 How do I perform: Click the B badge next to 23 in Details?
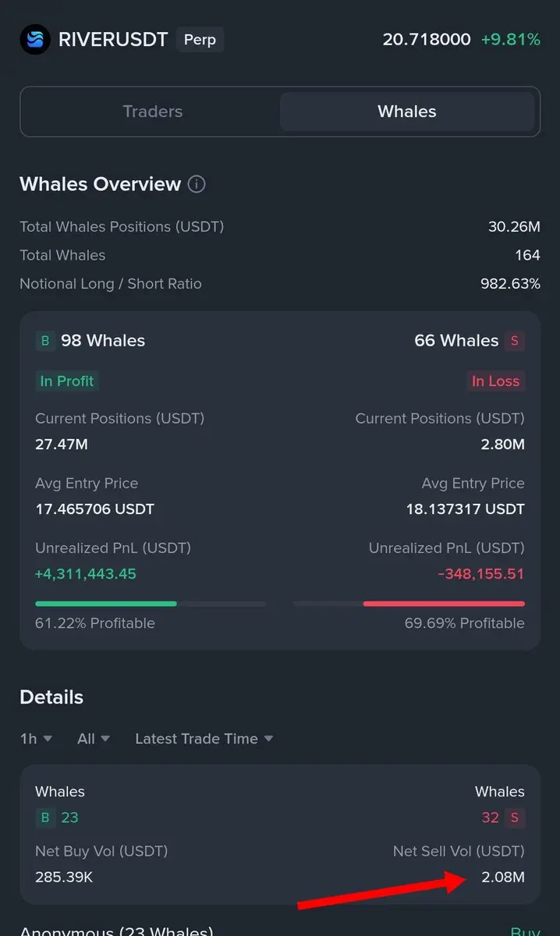click(x=45, y=817)
